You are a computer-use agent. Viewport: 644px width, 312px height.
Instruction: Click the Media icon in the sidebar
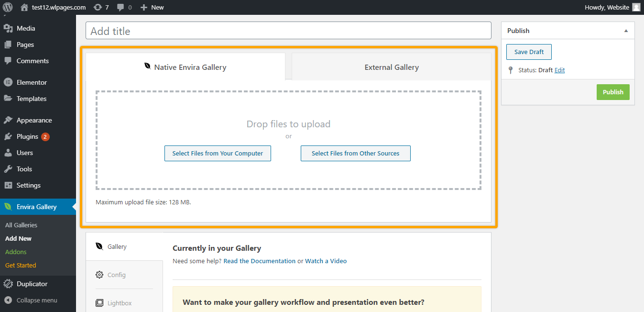(x=8, y=28)
